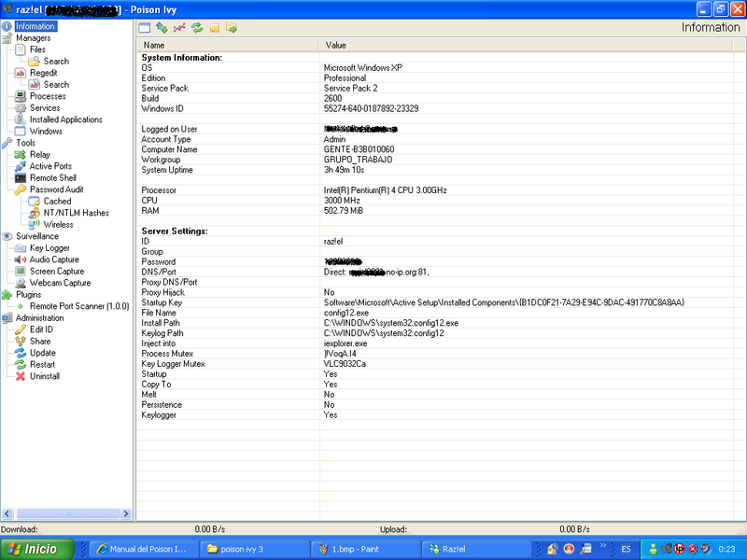Click the Windows manager icon
The image size is (747, 560).
pos(20,132)
